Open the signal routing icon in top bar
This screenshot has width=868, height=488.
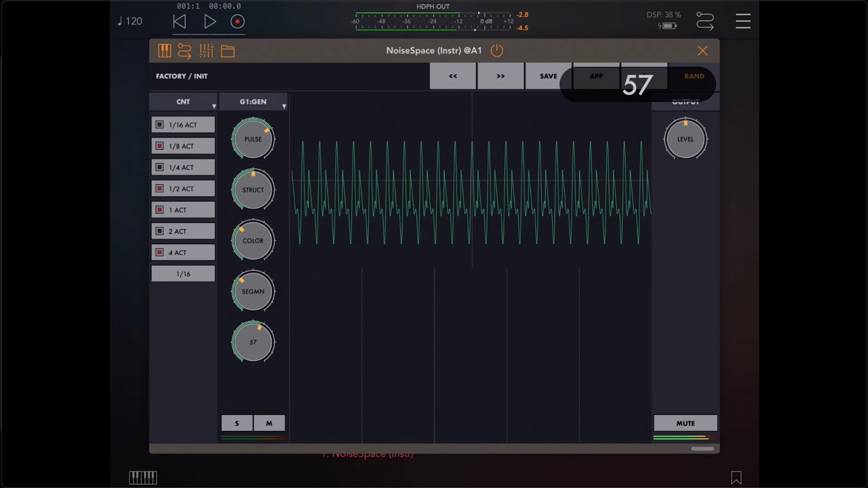point(705,22)
